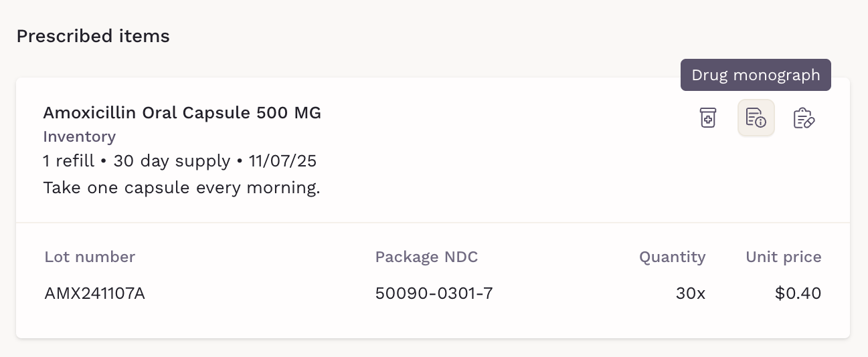Select the NDC code 50090-0301-7
Image resolution: width=868 pixels, height=357 pixels.
pos(434,293)
